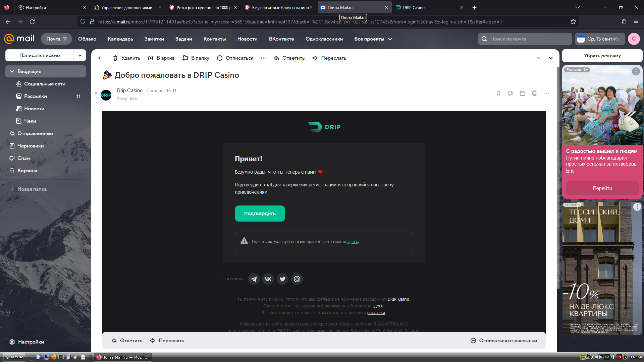Viewport: 644px width, 362px height.
Task: Open the рассылки unsubscribe footer link
Action: coord(376,313)
